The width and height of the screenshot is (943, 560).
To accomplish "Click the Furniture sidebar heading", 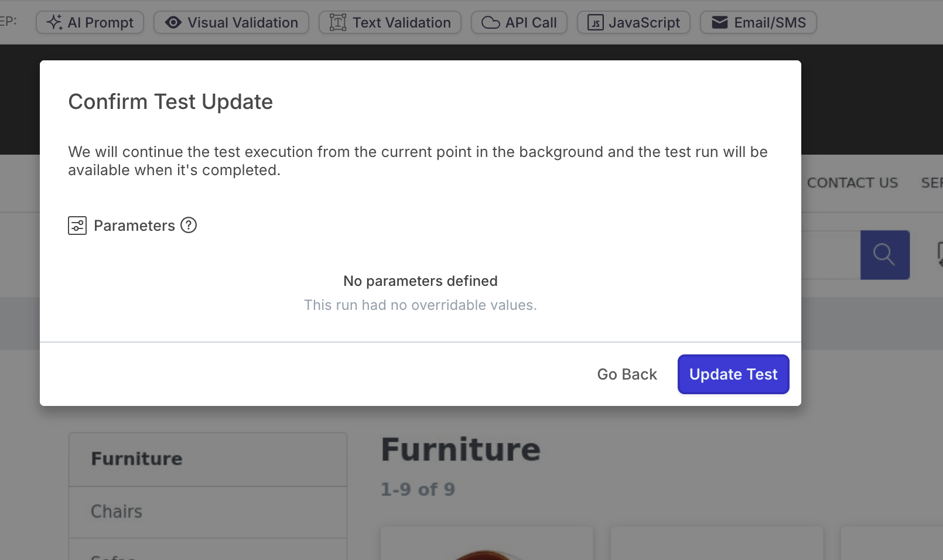I will (136, 459).
